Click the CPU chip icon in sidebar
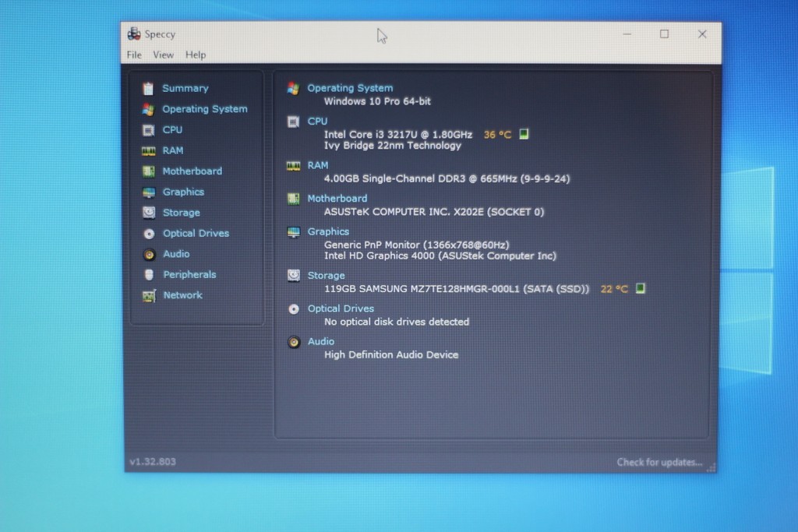The height and width of the screenshot is (532, 798). [x=148, y=130]
